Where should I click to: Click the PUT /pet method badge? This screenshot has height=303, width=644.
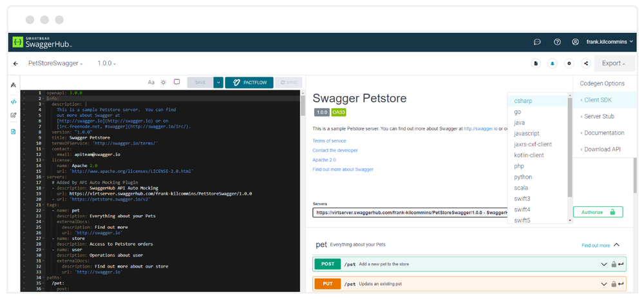(328, 284)
